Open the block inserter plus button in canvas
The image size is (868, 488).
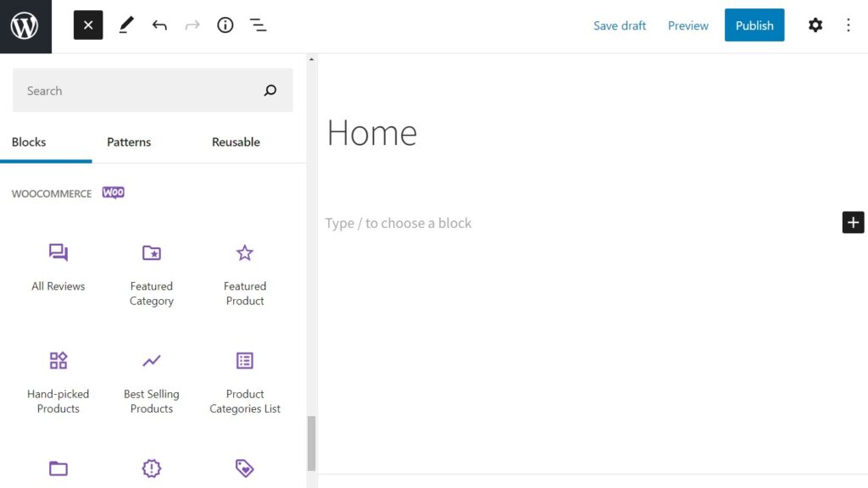coord(853,222)
